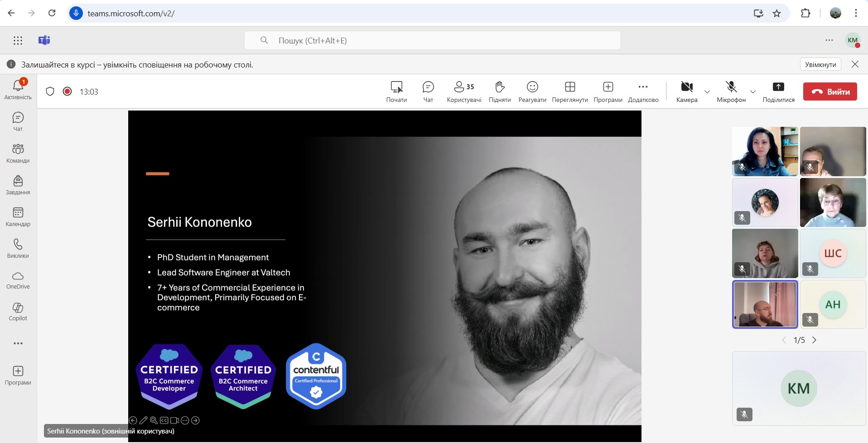Show the participants list
The height and width of the screenshot is (443, 868).
(x=464, y=91)
